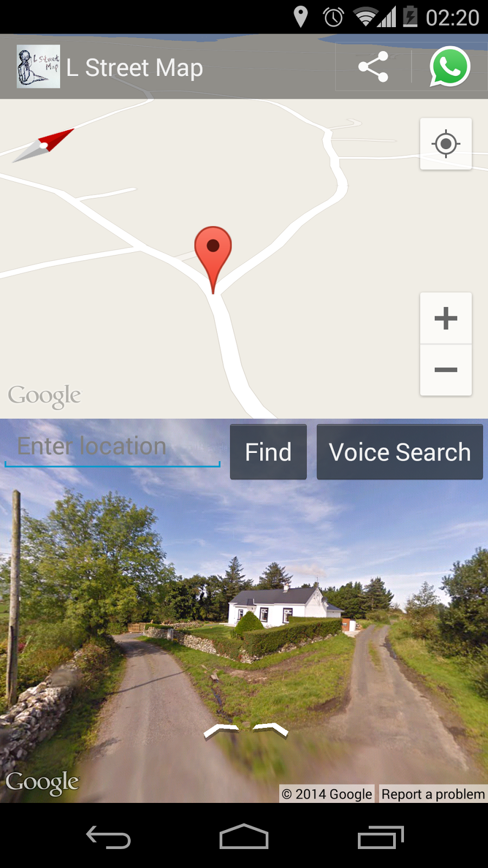
Task: Go to Android home screen
Action: (244, 837)
